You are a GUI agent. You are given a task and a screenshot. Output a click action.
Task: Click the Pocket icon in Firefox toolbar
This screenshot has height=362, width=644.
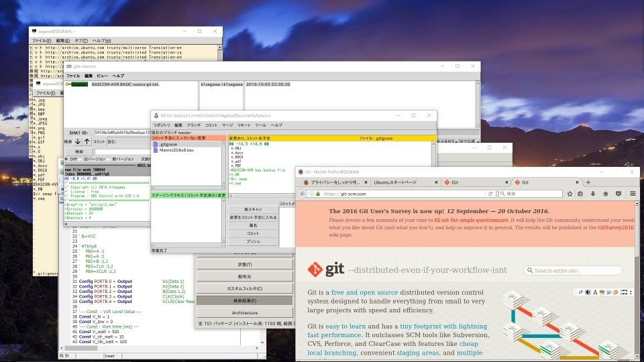[619, 194]
